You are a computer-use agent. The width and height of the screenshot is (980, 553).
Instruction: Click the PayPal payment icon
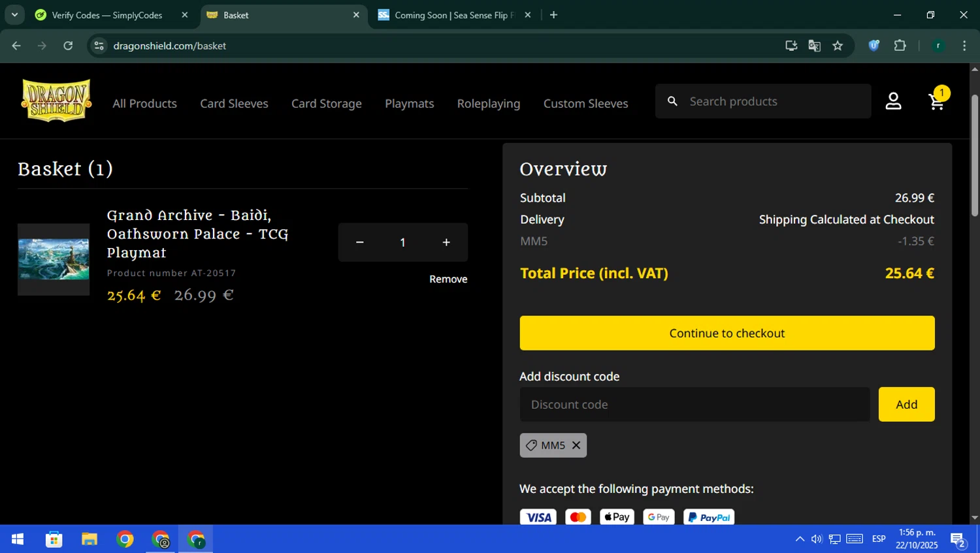(709, 517)
